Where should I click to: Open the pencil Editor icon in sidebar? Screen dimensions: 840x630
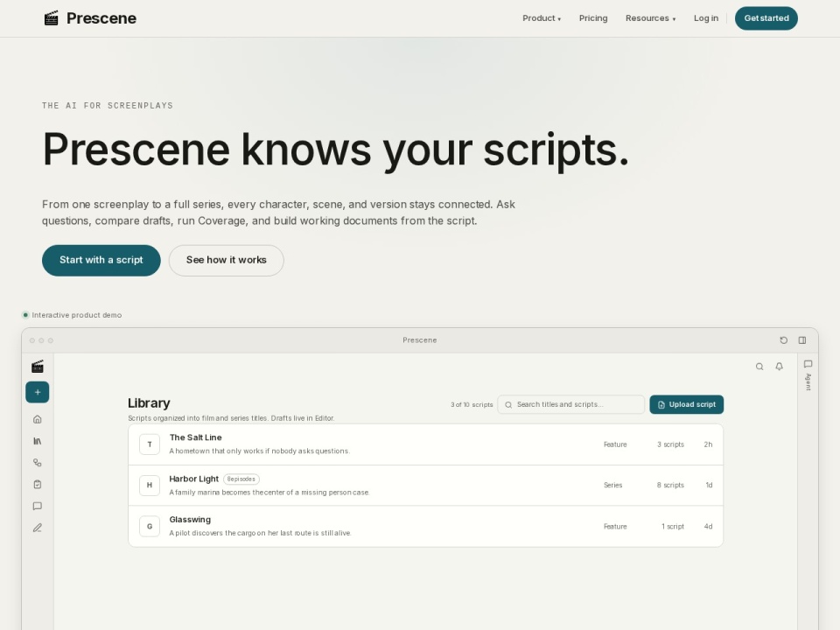38,528
